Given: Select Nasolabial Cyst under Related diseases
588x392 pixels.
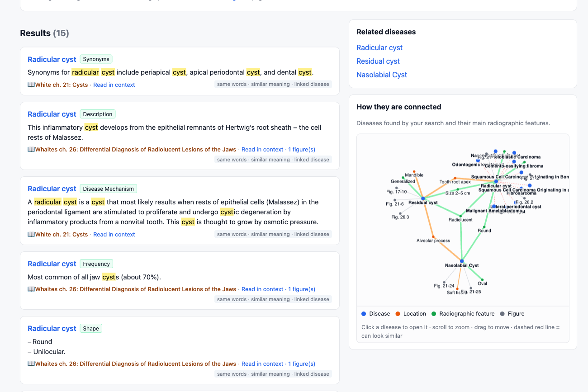Looking at the screenshot, I should click(x=382, y=75).
